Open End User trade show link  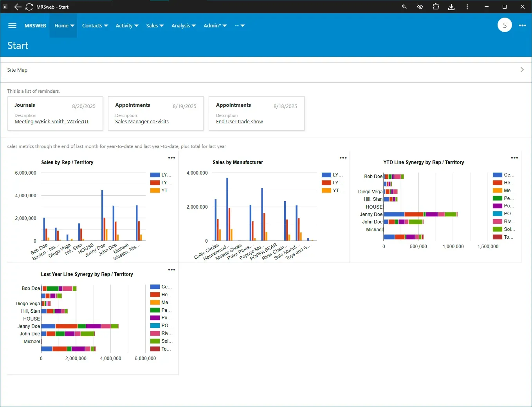240,122
